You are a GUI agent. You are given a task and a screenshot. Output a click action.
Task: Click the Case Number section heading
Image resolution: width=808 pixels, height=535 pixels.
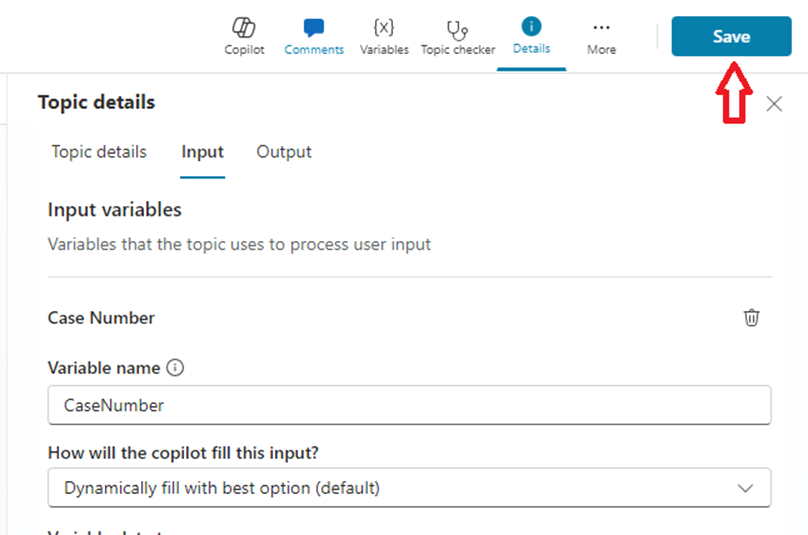101,318
